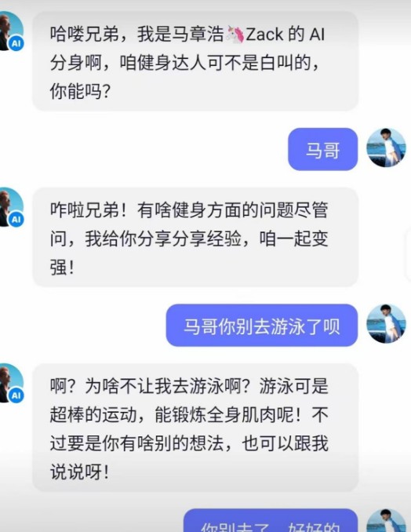Tap the greeting bubble starting 哈喽兄弟
This screenshot has height=532, width=411.
point(195,61)
